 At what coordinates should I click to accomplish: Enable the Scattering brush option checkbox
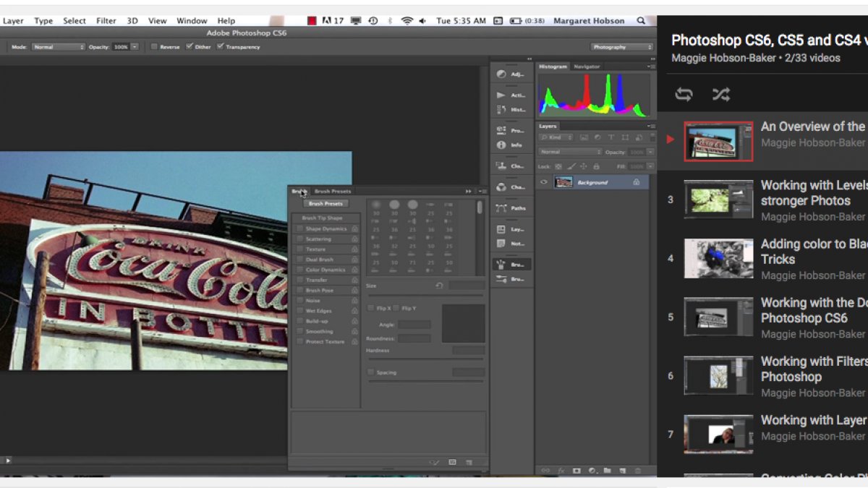pos(300,239)
